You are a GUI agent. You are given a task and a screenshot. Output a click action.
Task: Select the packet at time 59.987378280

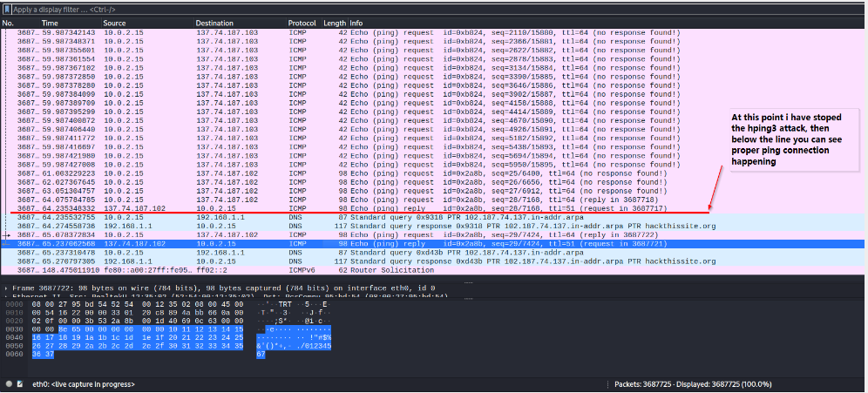pos(433,85)
